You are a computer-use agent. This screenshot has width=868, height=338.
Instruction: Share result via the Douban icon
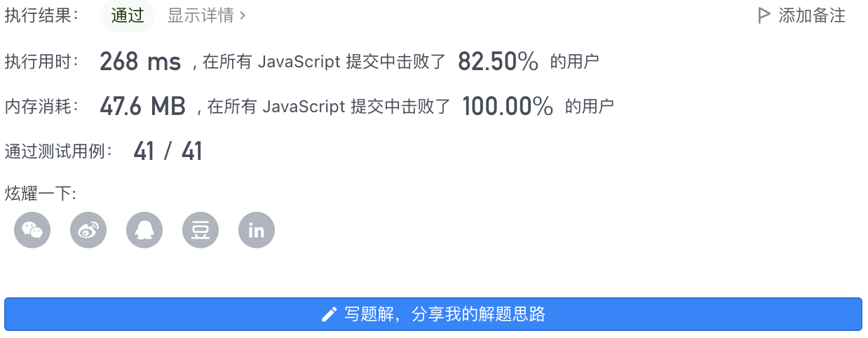201,230
